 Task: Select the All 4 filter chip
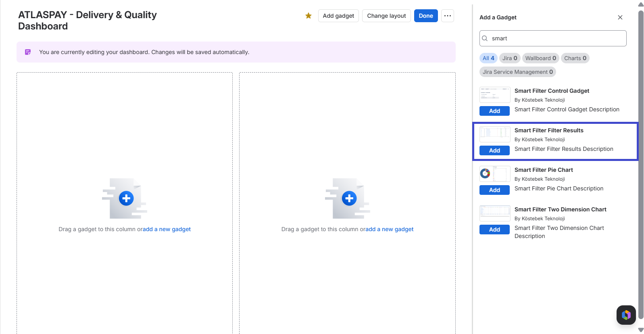tap(488, 58)
